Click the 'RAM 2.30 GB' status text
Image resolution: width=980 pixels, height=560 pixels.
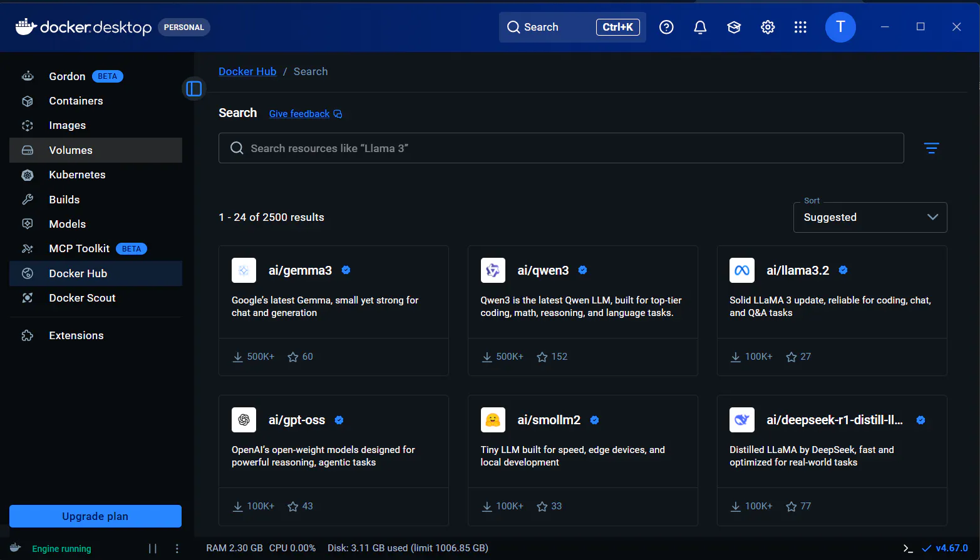click(235, 548)
